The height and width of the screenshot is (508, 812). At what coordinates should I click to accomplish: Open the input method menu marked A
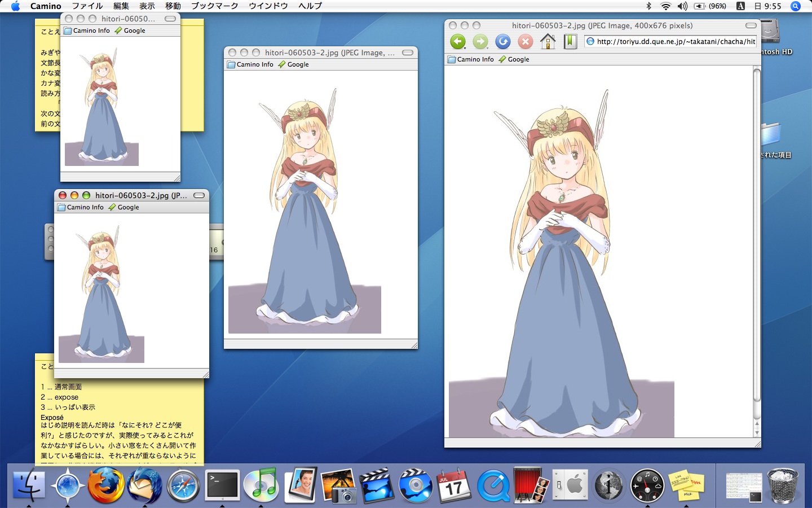[740, 6]
